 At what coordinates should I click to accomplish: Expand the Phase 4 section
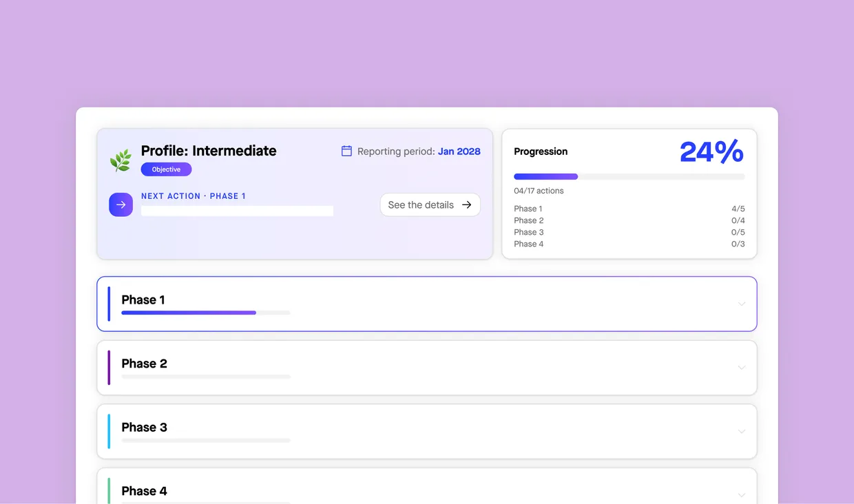pyautogui.click(x=742, y=495)
